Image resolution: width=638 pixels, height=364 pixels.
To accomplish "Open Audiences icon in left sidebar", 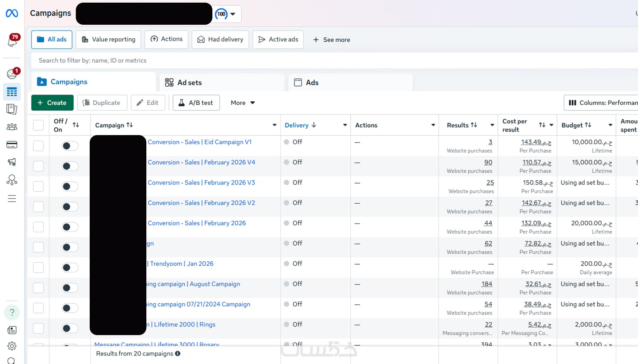I will tap(12, 127).
